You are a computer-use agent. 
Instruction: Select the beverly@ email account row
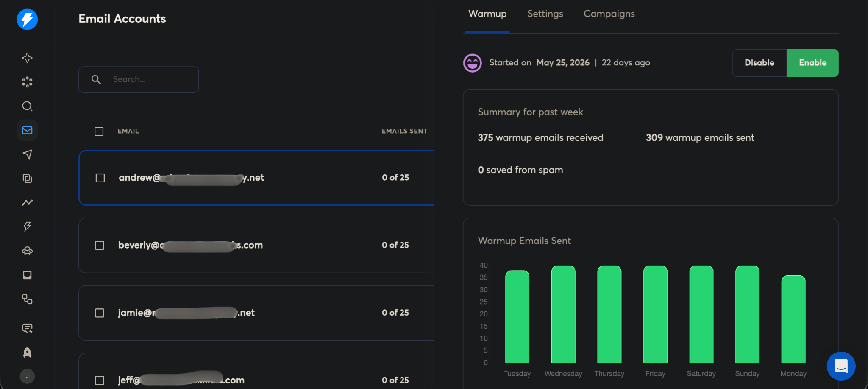point(256,245)
